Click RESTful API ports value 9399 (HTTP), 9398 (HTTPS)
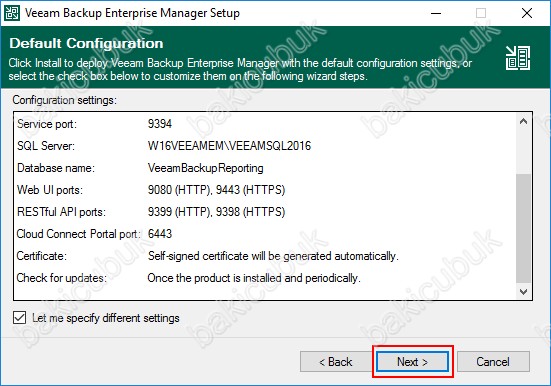The image size is (551, 386). pyautogui.click(x=216, y=212)
